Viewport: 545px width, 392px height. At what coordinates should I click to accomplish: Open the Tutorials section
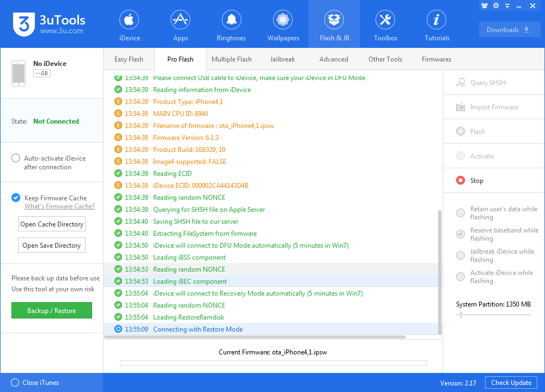(x=437, y=25)
